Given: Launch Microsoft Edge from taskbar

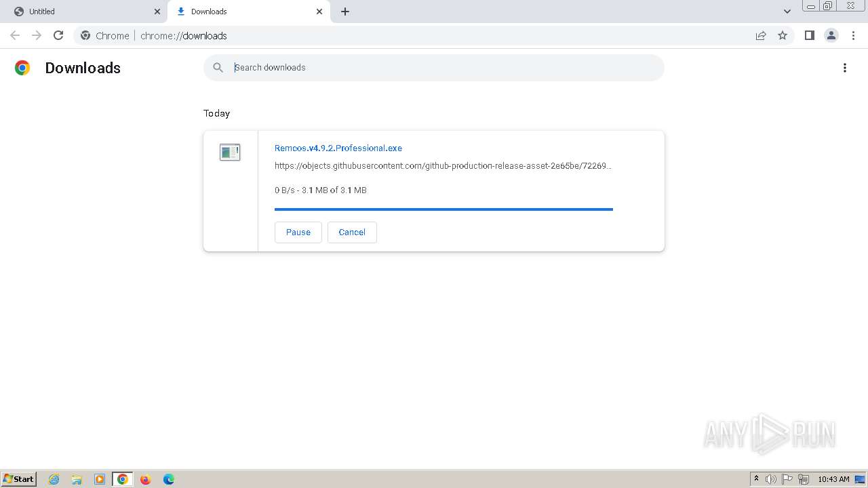Looking at the screenshot, I should click(168, 479).
